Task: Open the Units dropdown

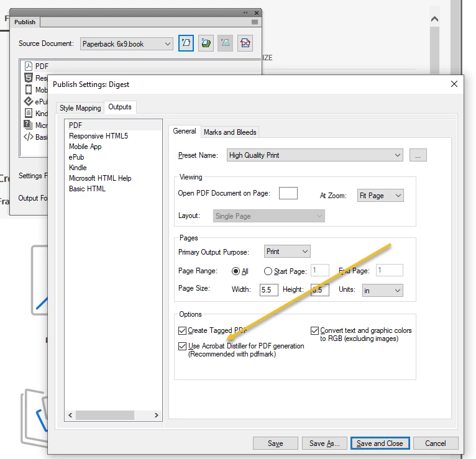Action: 383,290
